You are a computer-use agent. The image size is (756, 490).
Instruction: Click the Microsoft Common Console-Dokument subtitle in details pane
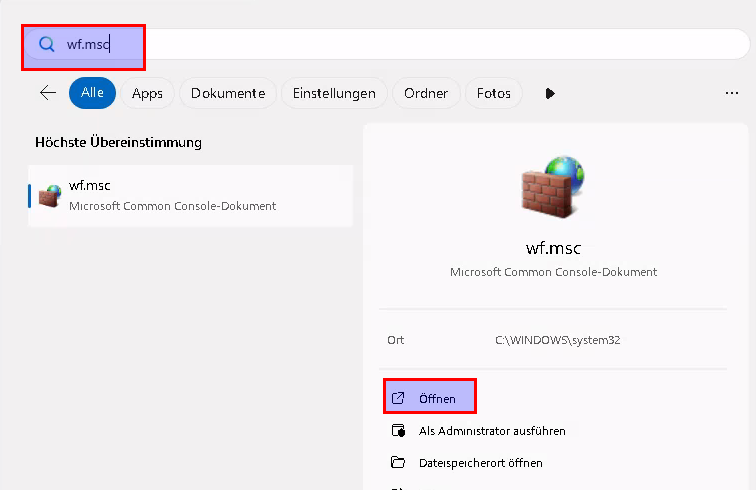[x=553, y=272]
